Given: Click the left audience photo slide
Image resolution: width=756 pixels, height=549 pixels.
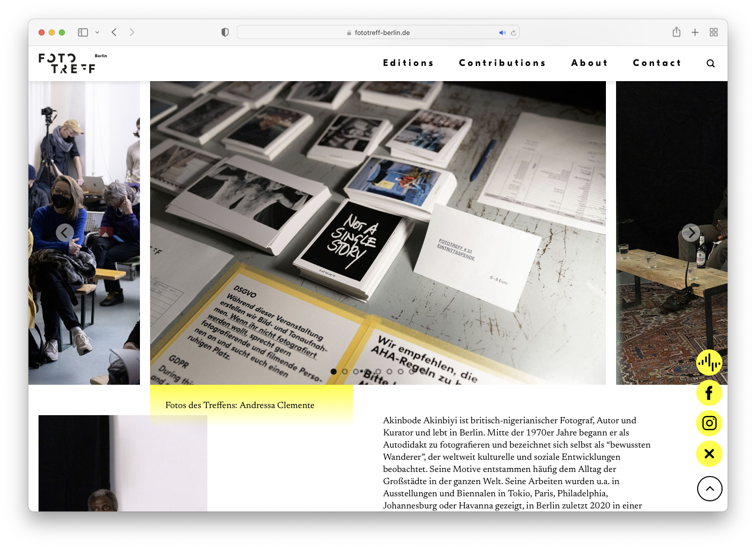Looking at the screenshot, I should click(x=84, y=233).
